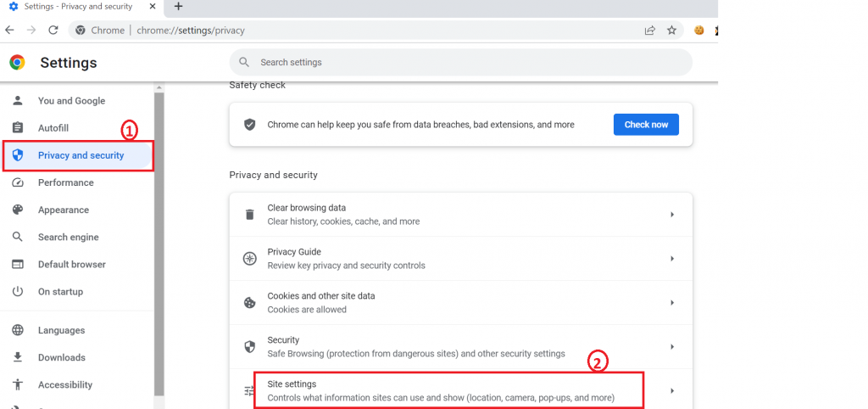The image size is (868, 409).
Task: Click the cookie extension icon
Action: point(699,30)
